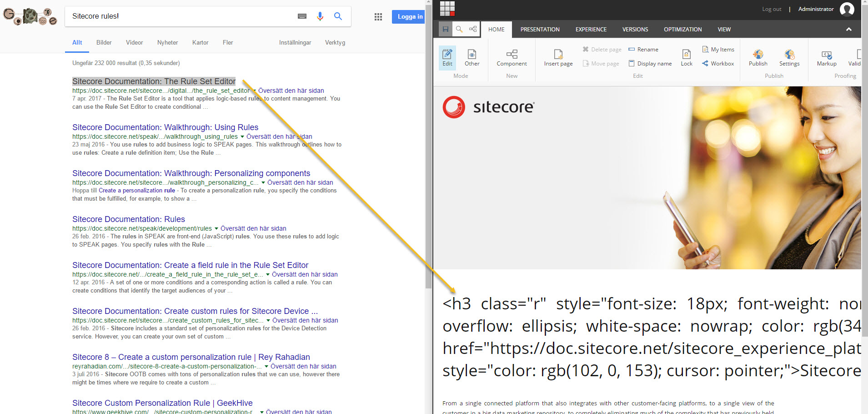Save the page with the disk icon
The width and height of the screenshot is (868, 414).
click(x=446, y=29)
